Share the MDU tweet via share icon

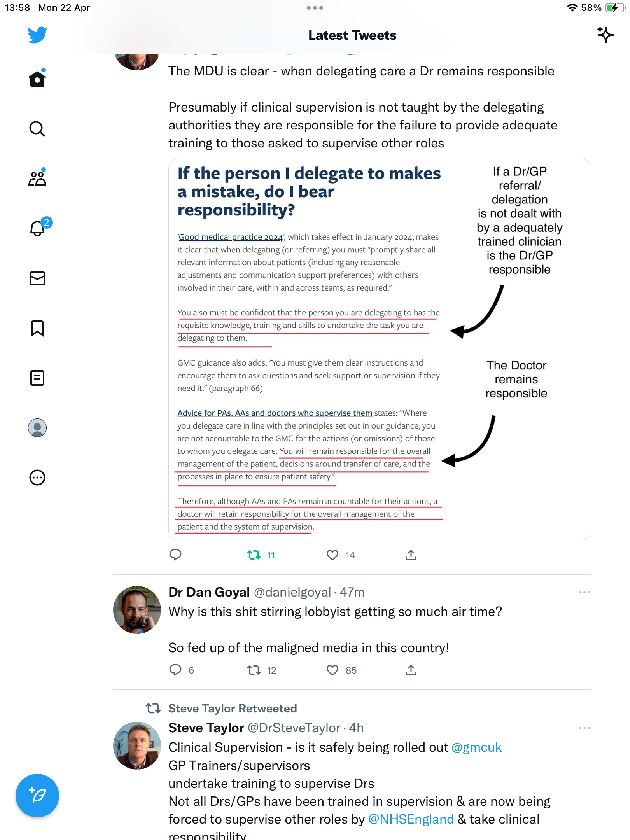411,555
